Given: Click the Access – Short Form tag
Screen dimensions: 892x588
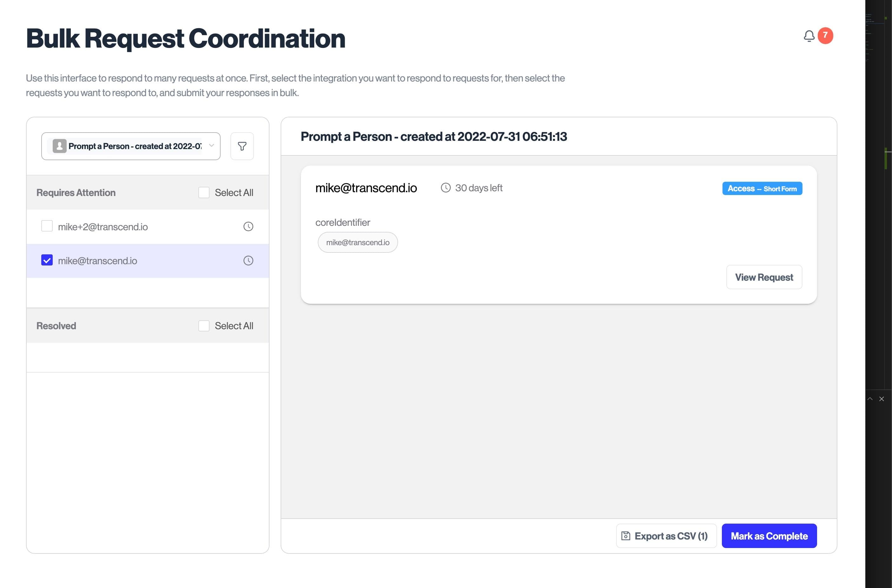Looking at the screenshot, I should pyautogui.click(x=762, y=188).
